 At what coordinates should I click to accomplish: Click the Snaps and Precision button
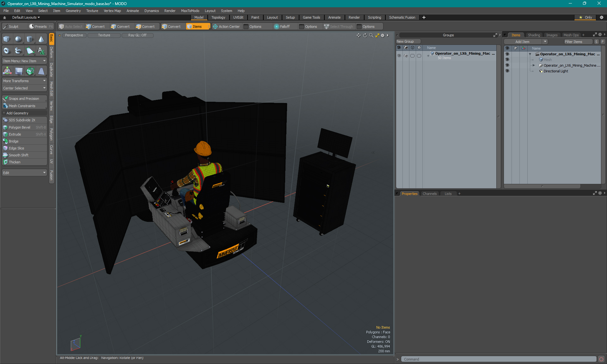(24, 99)
